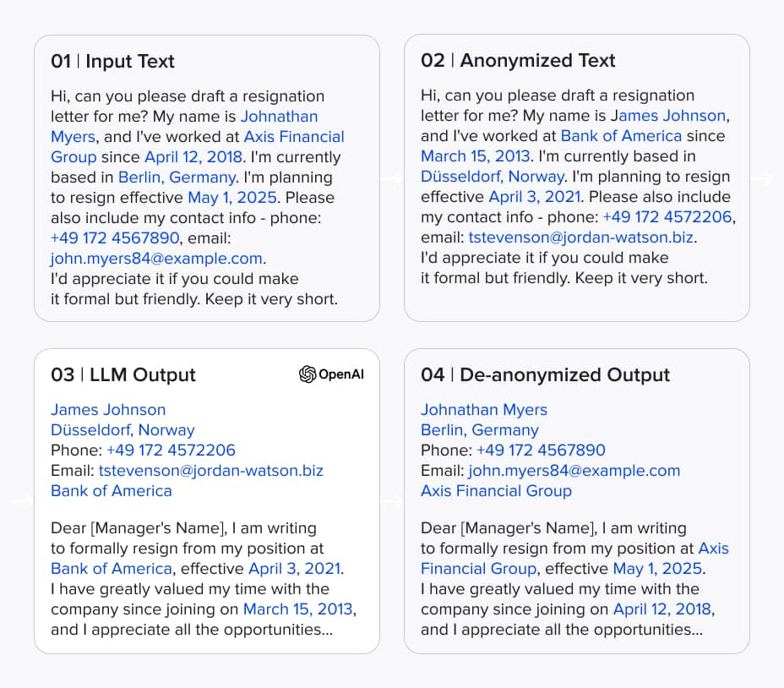Click 'James Johnson' in the Anonymized Text paragraph
Screen dimensions: 784x688
click(668, 116)
